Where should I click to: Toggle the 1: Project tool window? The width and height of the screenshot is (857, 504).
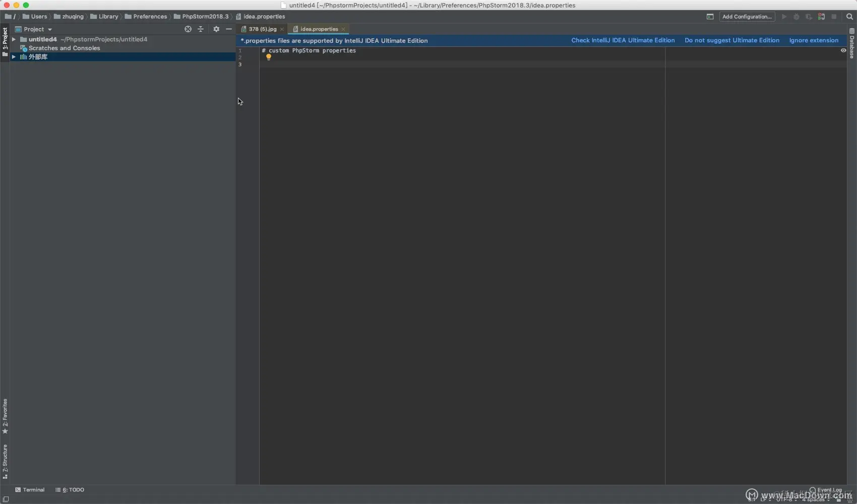[5, 42]
